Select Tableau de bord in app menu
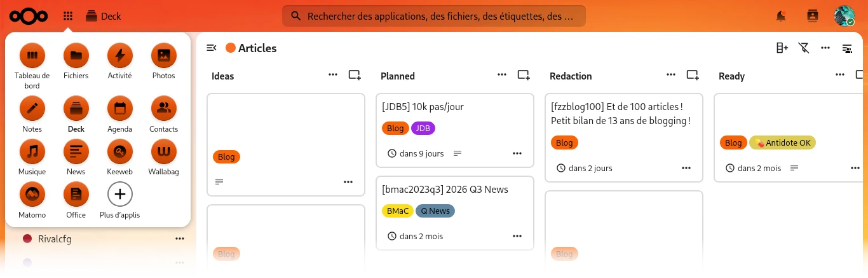Screen dimensions: 868x278 (32, 66)
